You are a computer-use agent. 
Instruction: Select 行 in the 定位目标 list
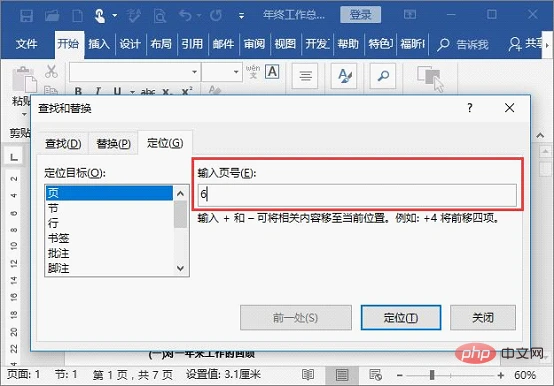[x=109, y=223]
